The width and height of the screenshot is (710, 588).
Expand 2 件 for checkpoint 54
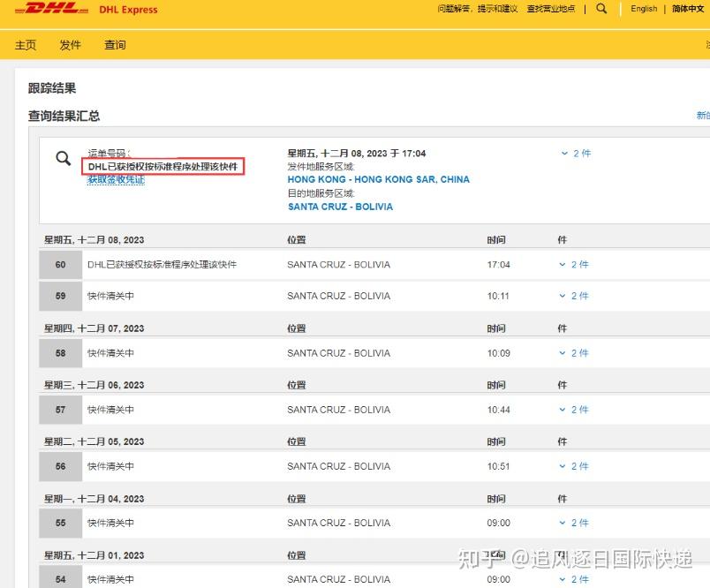click(574, 579)
